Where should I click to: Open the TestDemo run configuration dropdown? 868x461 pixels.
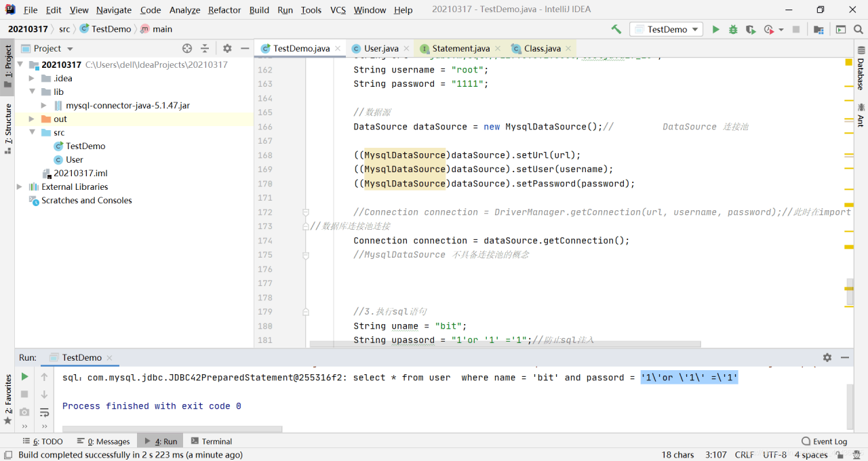coord(667,29)
